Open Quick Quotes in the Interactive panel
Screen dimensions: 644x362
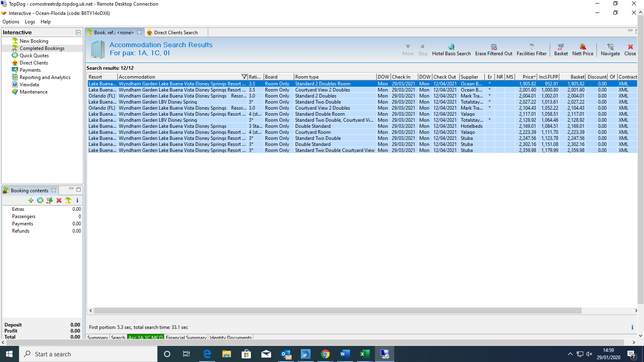(34, 56)
